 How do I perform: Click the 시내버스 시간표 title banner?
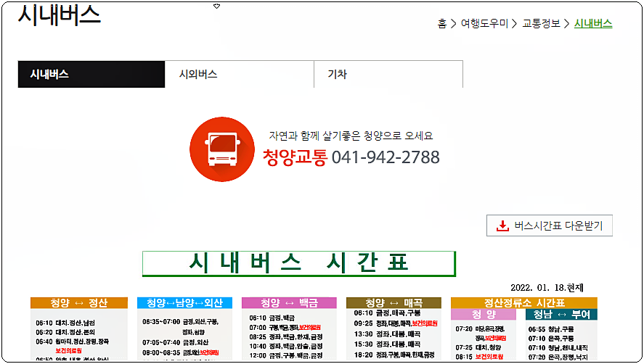click(x=299, y=263)
